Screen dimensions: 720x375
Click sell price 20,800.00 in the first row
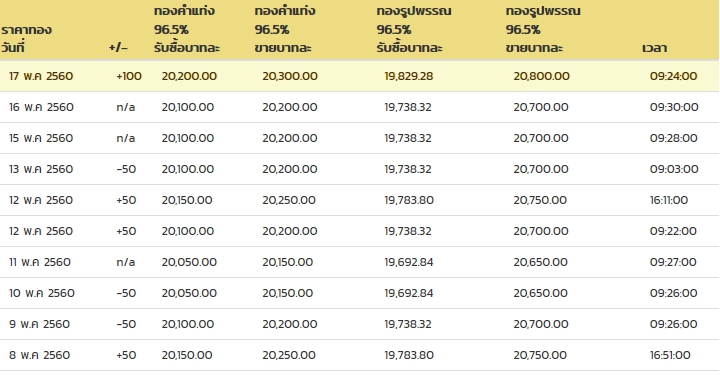(x=541, y=76)
